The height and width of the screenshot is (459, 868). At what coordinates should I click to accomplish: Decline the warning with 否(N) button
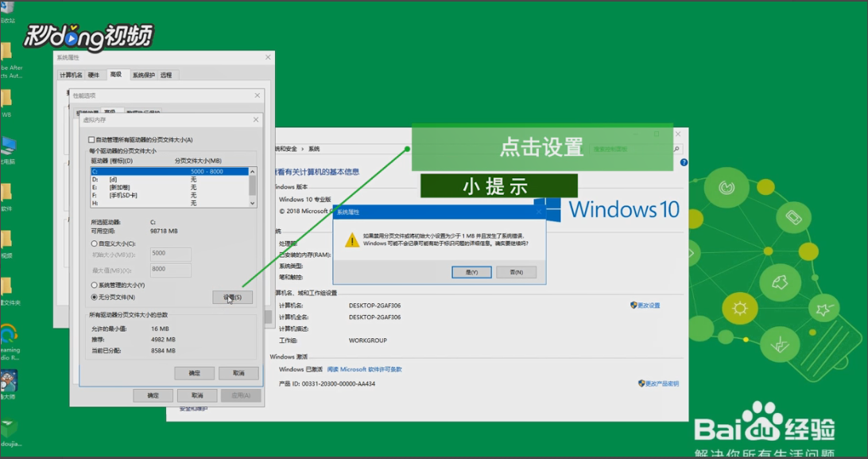(516, 272)
